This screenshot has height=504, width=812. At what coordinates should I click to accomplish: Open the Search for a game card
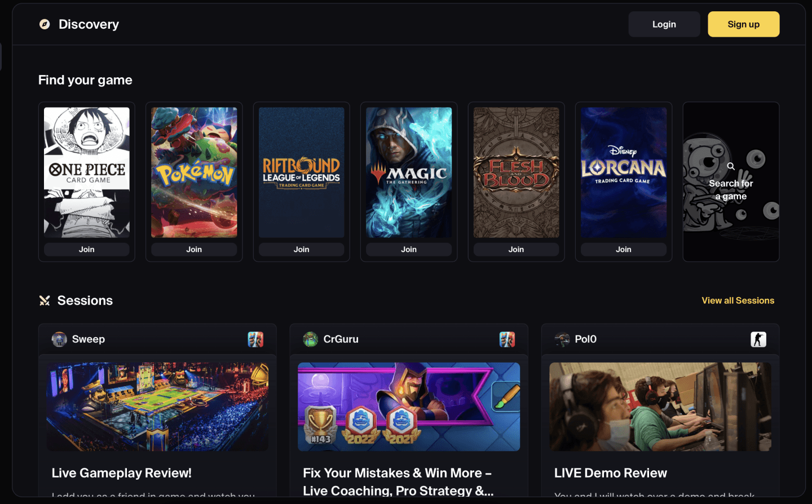731,182
